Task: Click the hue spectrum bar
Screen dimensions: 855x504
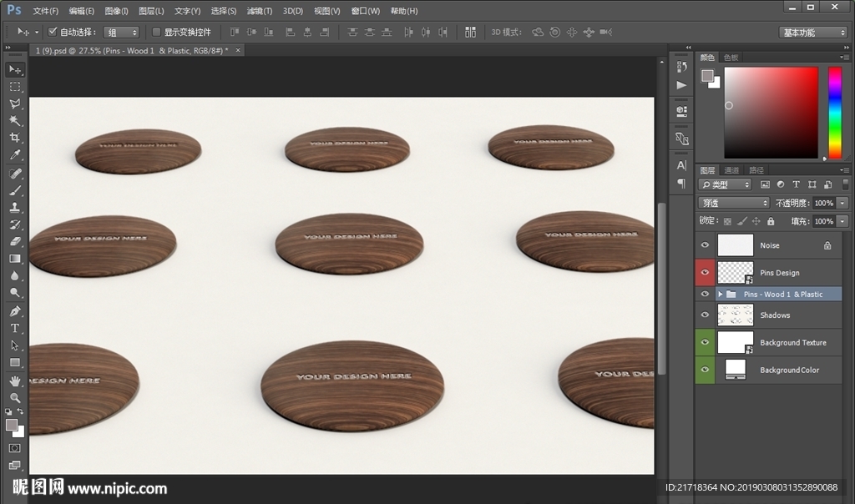Action: [x=834, y=112]
